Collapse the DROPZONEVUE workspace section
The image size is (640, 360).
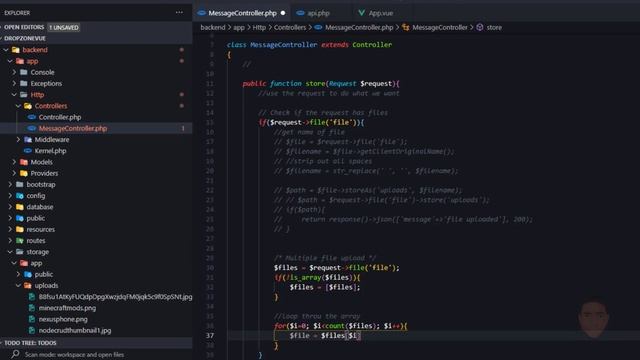click(x=24, y=38)
